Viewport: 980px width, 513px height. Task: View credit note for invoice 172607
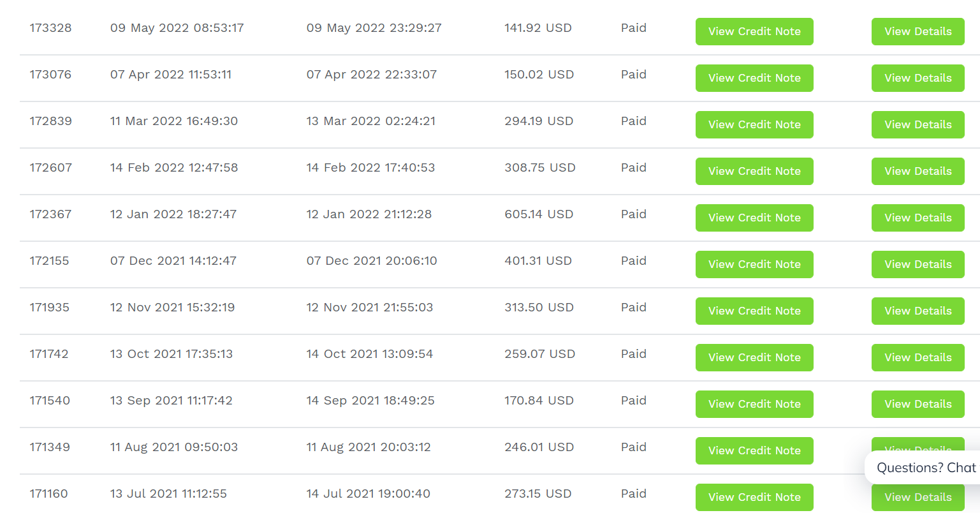click(x=754, y=171)
